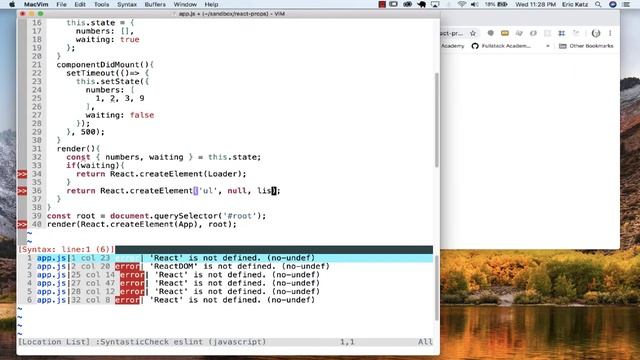The width and height of the screenshot is (640, 360).
Task: Close the MacVim window
Action: 23,13
